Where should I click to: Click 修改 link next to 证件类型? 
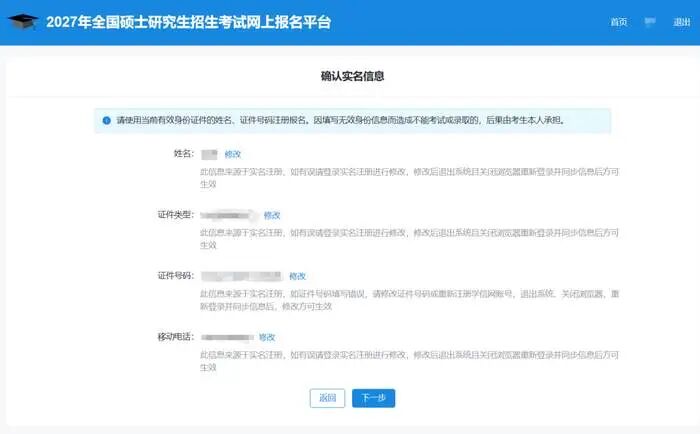point(272,216)
